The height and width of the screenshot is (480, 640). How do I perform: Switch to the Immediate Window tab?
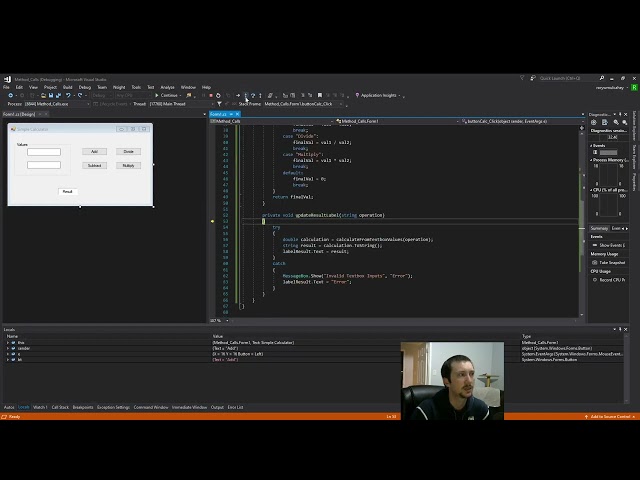click(189, 407)
